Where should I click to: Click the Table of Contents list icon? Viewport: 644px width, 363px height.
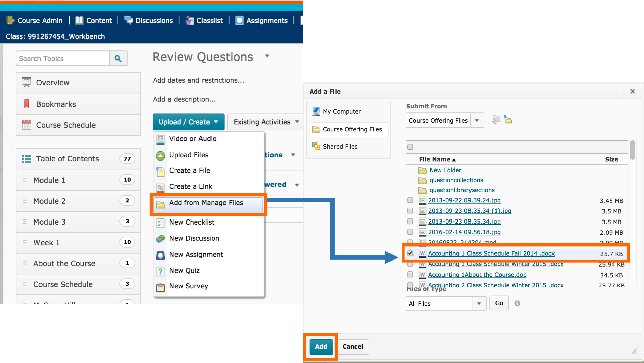point(27,159)
